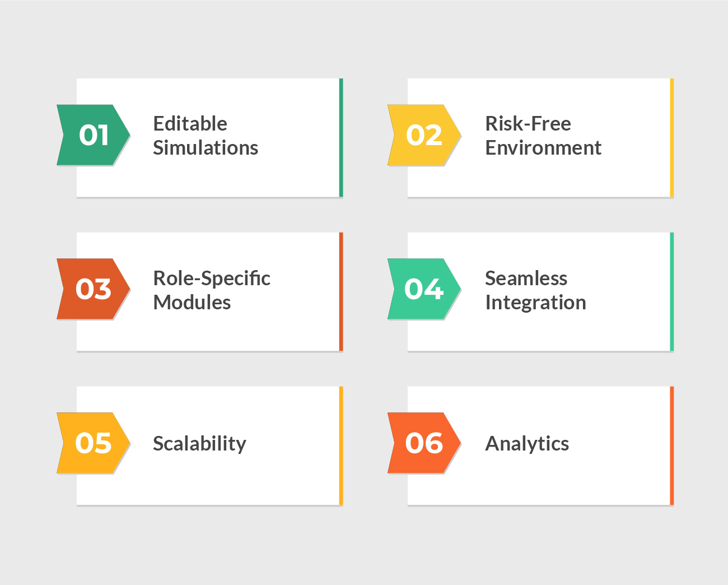Select the Seamless Integration text

[x=535, y=290]
